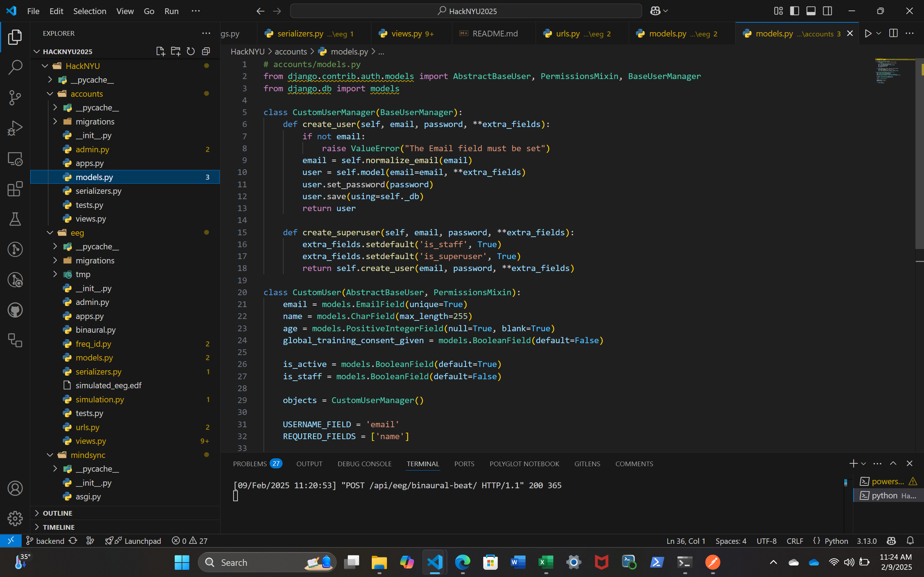924x577 pixels.
Task: Collapse all folders in Explorer
Action: point(206,52)
